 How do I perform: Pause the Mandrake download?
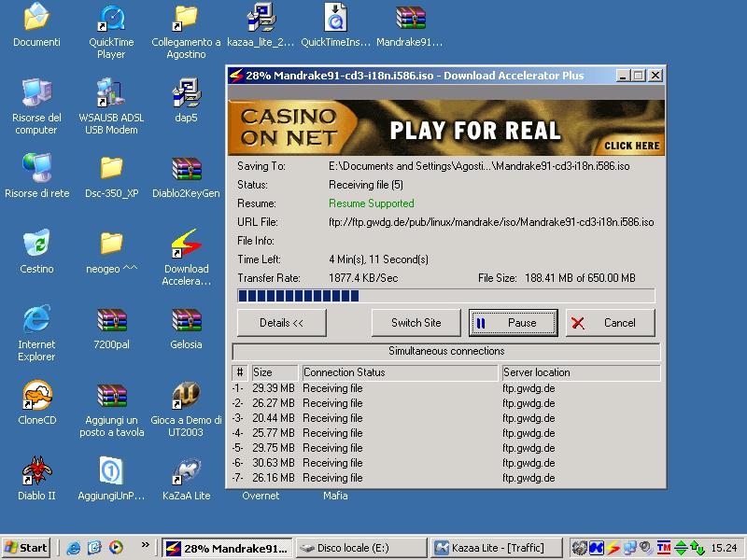pyautogui.click(x=513, y=323)
